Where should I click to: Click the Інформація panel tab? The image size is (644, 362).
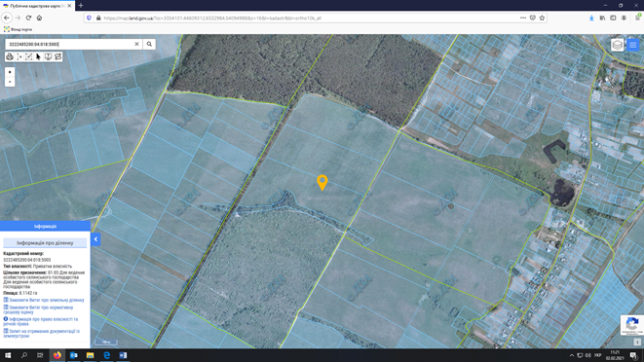coord(45,226)
